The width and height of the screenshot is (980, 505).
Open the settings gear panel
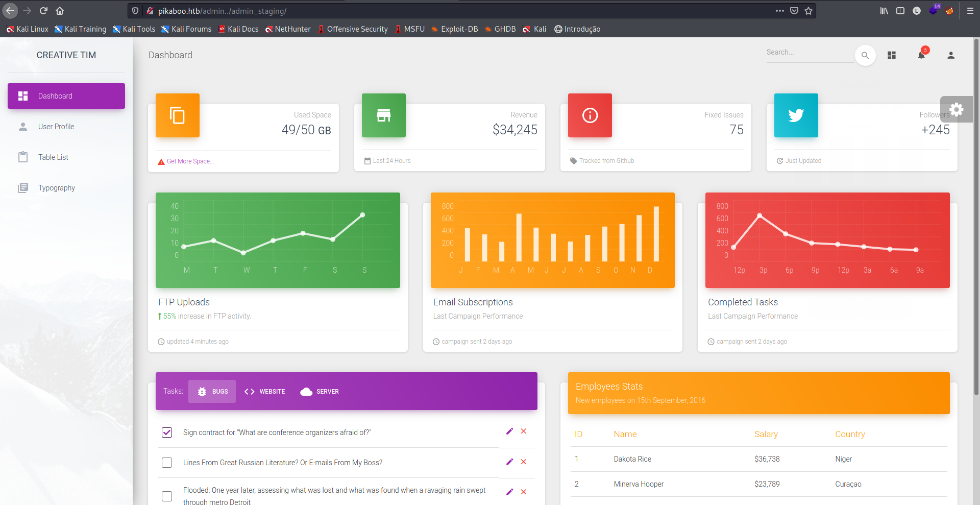point(957,109)
